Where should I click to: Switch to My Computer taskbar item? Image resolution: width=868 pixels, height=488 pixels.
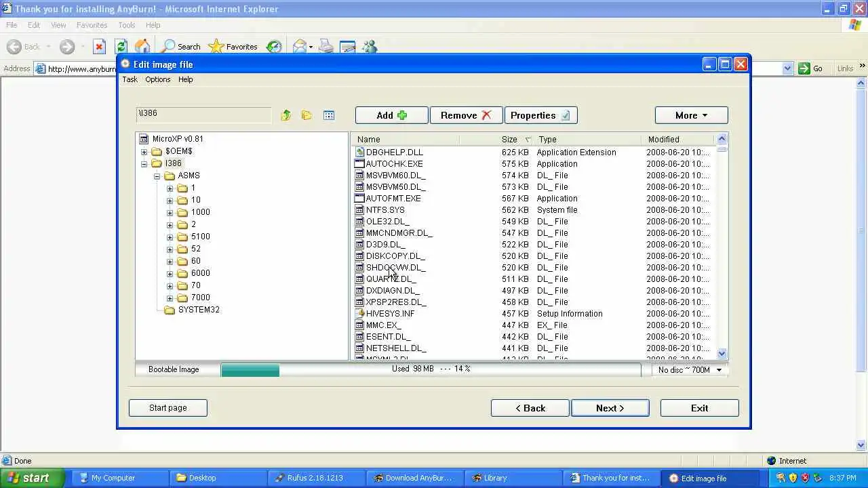[x=119, y=478]
